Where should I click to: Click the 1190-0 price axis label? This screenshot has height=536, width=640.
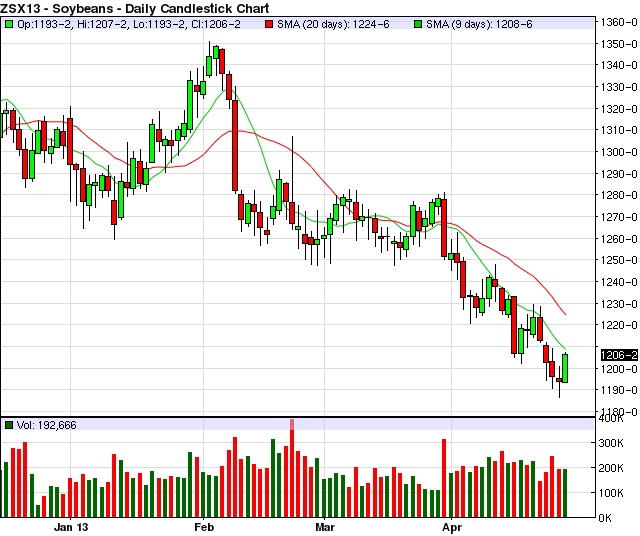(619, 390)
